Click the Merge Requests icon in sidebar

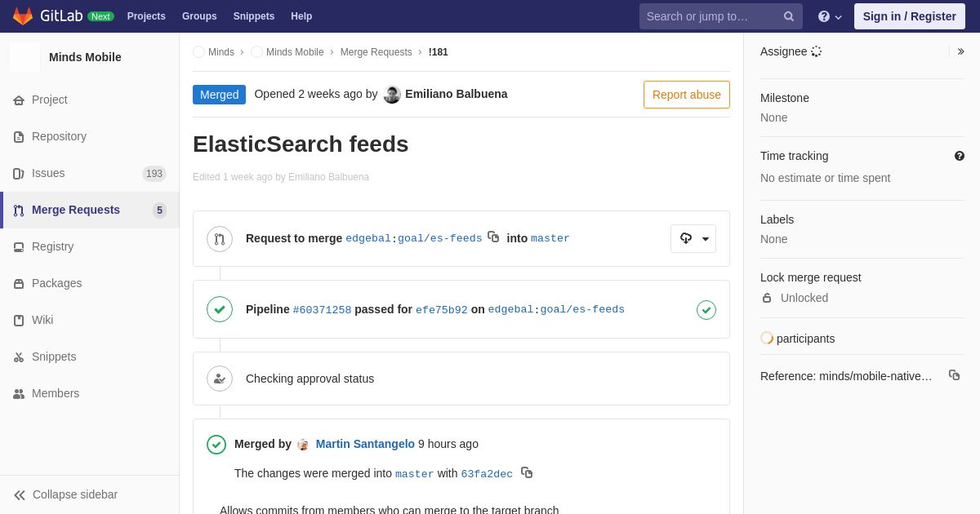19,210
